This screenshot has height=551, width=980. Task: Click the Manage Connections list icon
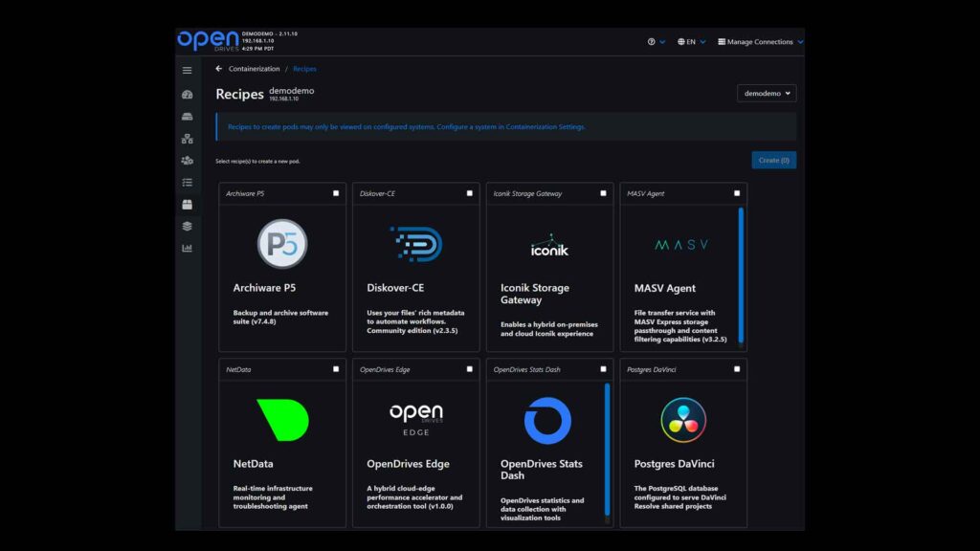pyautogui.click(x=722, y=42)
